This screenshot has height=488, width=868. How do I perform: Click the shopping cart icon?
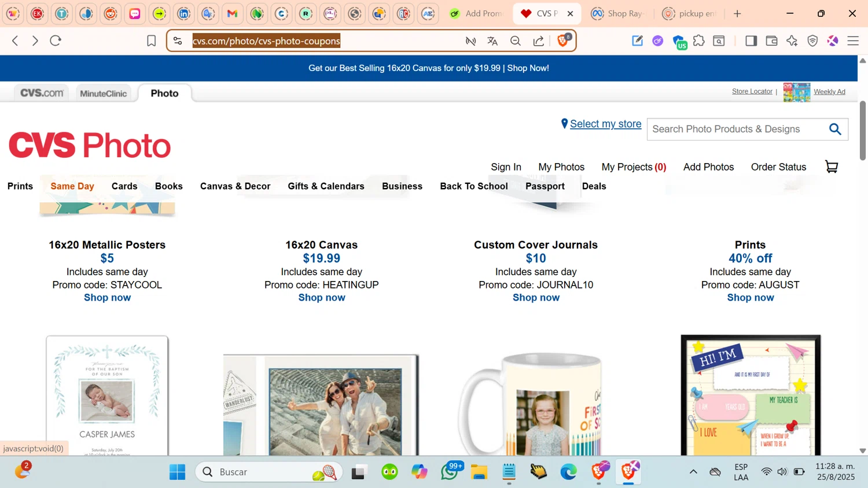[832, 167]
